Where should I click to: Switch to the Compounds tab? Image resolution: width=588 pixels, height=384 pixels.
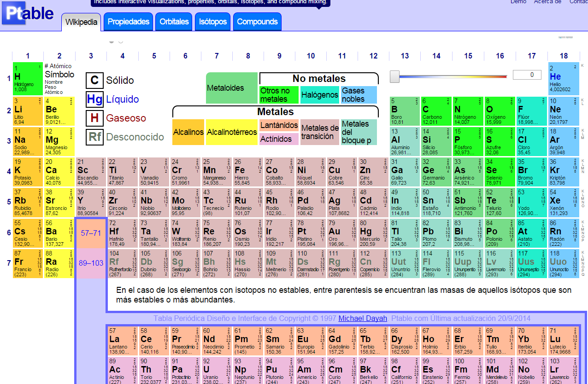[x=257, y=21]
